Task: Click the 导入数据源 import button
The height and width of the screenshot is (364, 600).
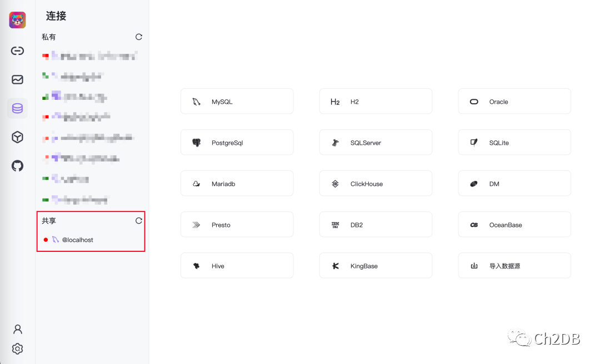Action: coord(514,266)
